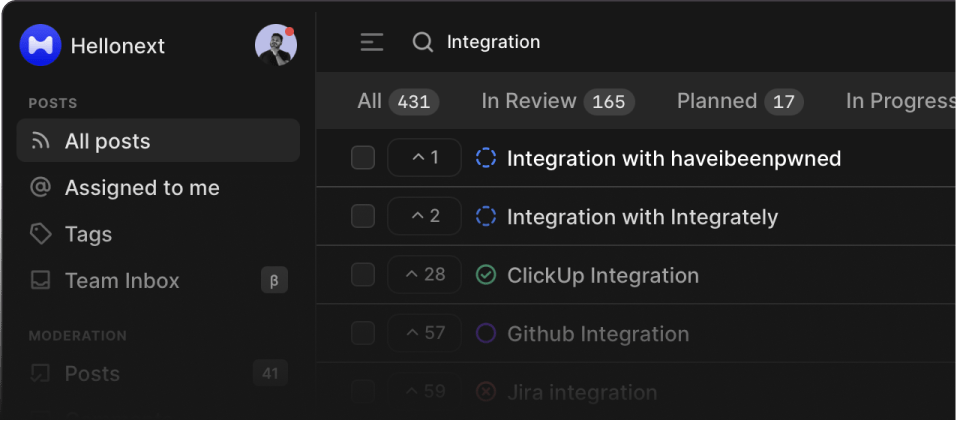Select the All 431 tab

[x=398, y=101]
